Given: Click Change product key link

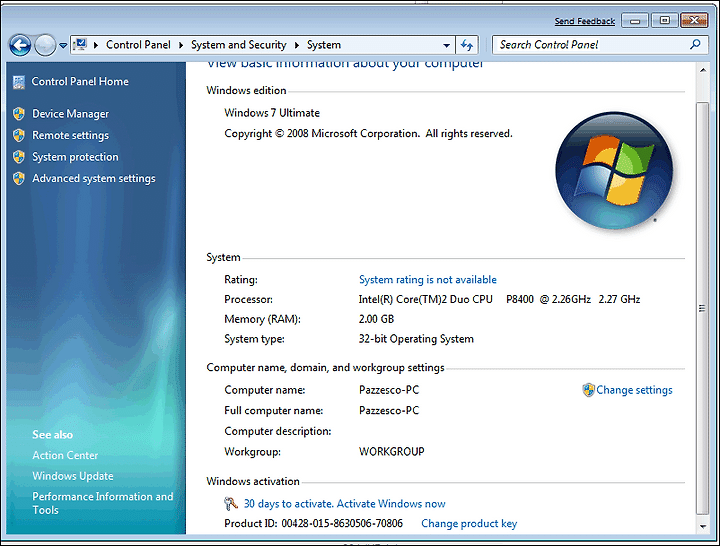Looking at the screenshot, I should 469,523.
